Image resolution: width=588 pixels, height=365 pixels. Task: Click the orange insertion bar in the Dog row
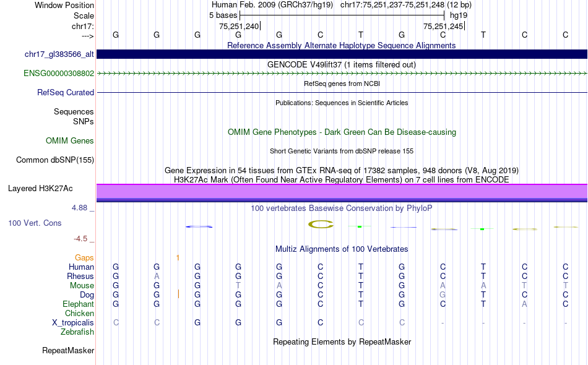coord(178,294)
